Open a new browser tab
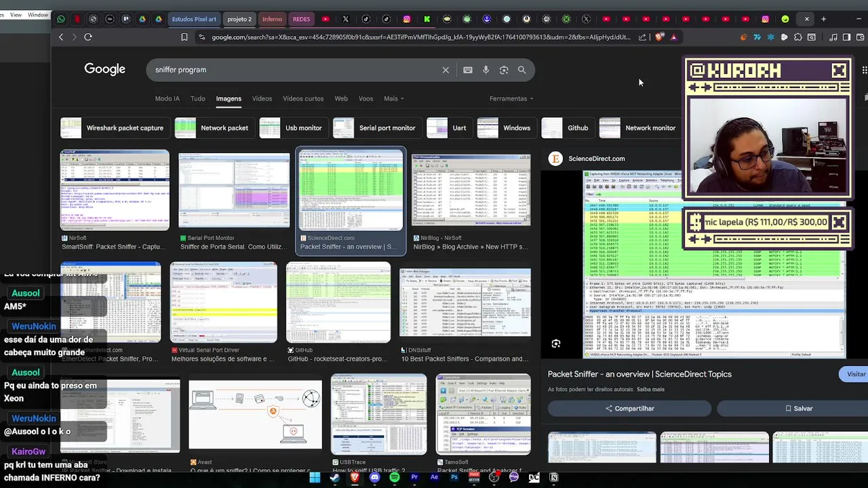 point(823,19)
